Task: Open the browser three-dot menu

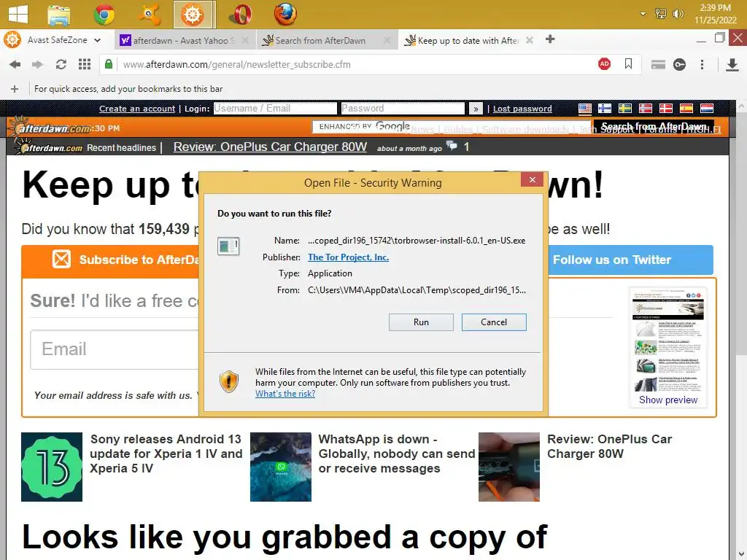Action: 703,64
